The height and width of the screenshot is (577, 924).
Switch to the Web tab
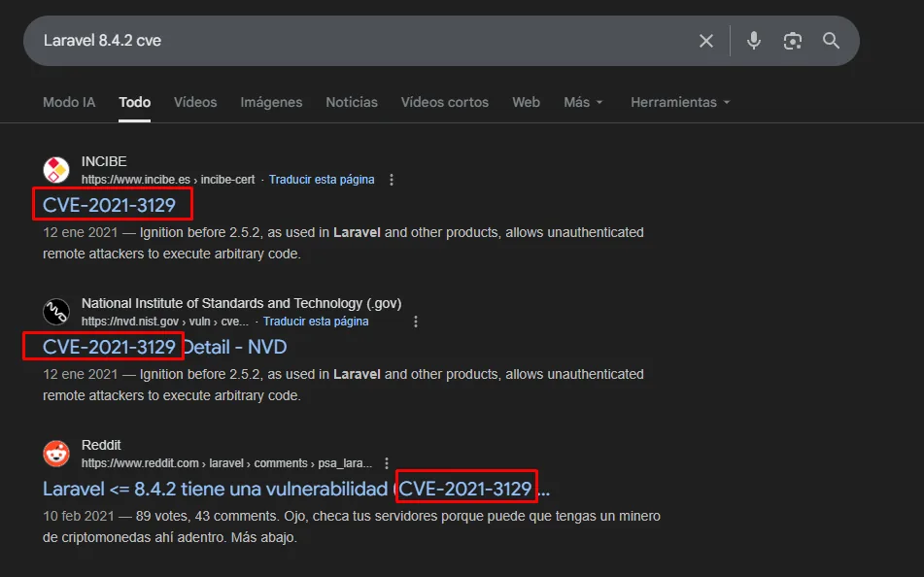[x=526, y=102]
